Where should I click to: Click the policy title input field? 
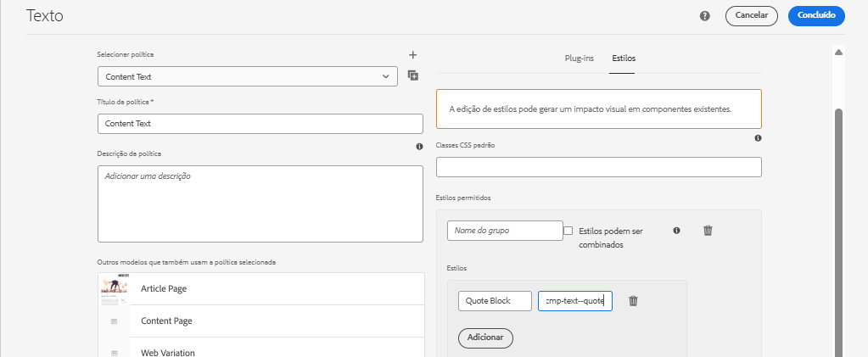(260, 124)
